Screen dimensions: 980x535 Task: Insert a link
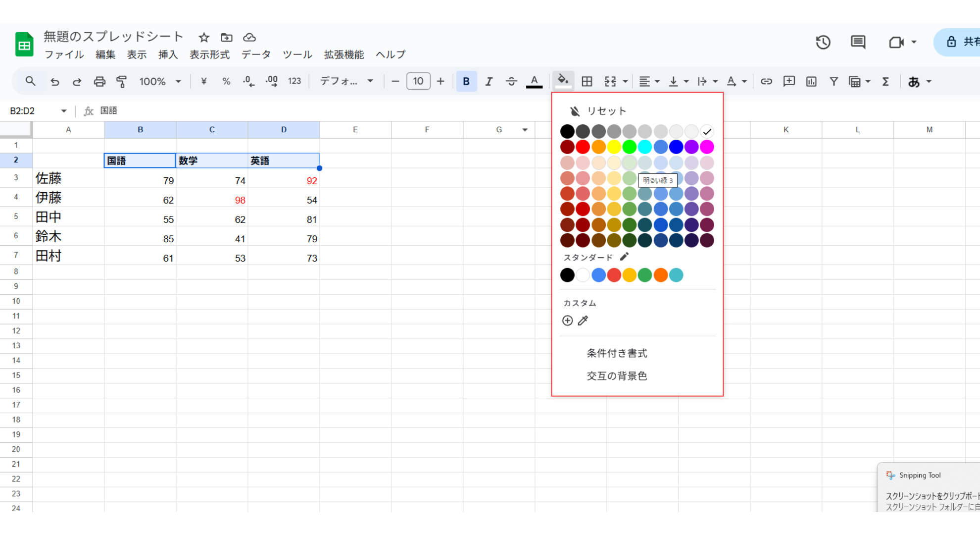coord(766,82)
